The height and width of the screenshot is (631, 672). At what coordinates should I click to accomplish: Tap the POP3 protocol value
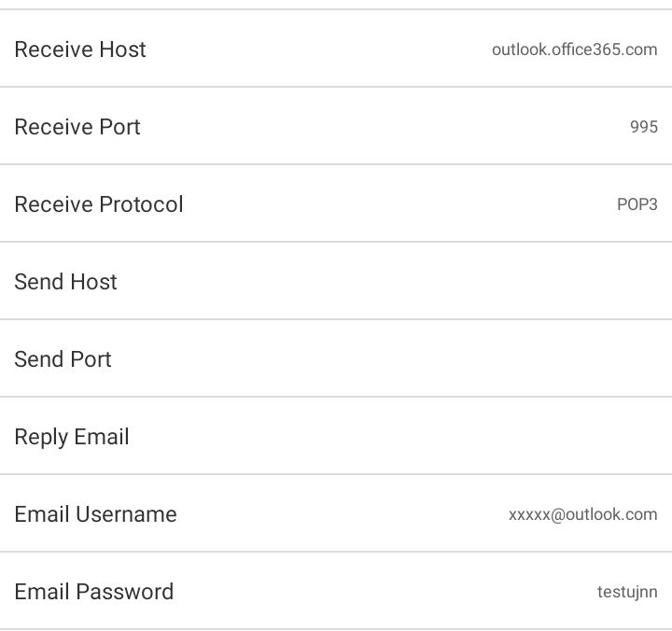point(637,204)
